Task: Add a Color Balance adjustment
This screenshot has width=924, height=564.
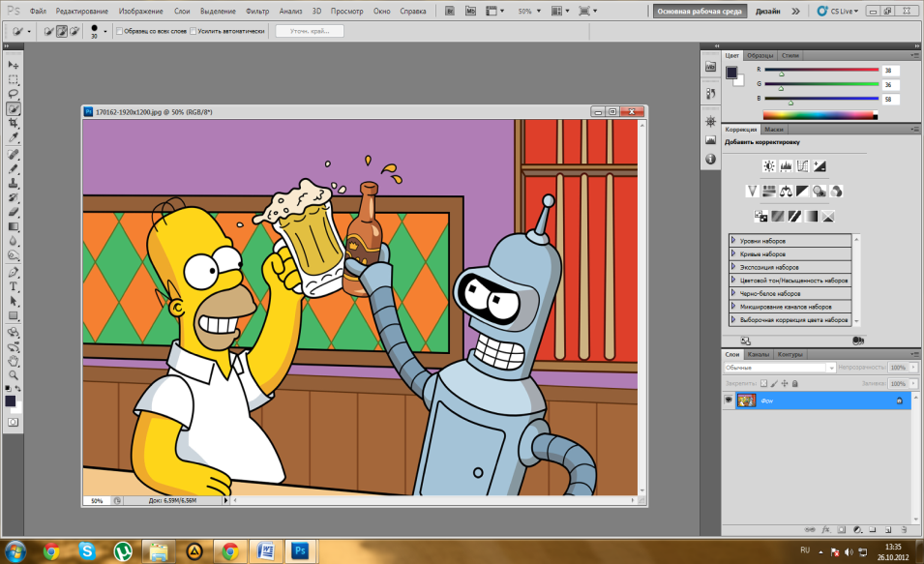Action: pos(786,191)
